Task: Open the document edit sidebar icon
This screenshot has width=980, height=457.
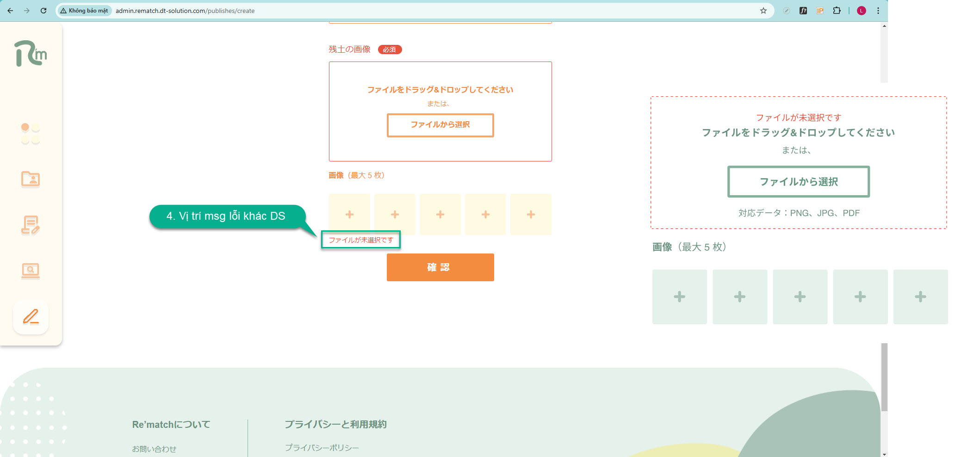Action: click(31, 225)
